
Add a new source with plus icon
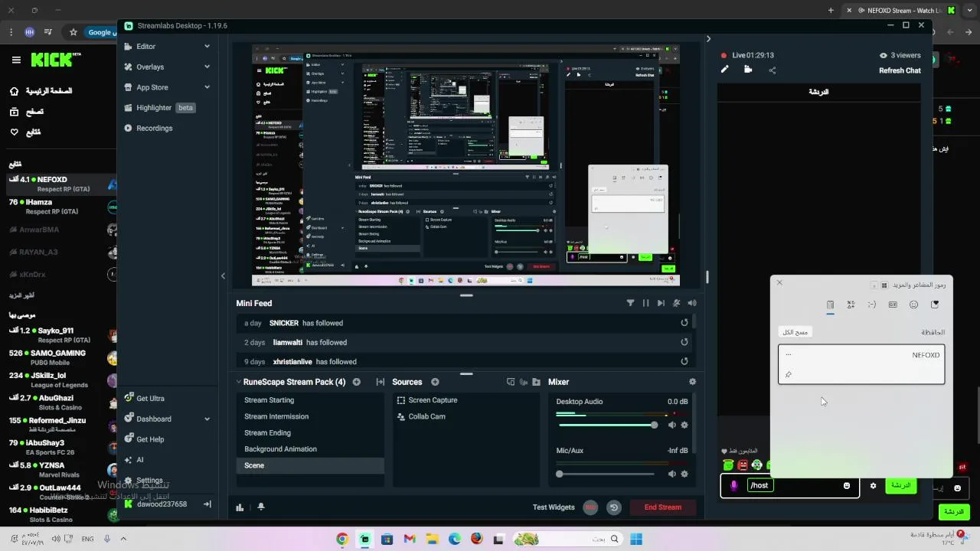[435, 382]
